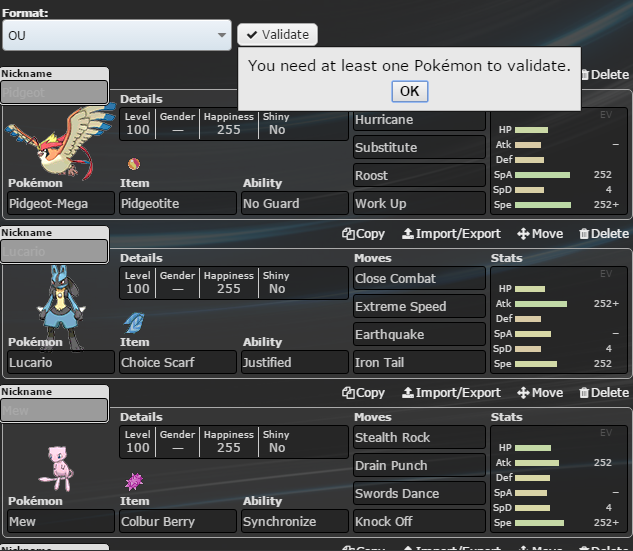This screenshot has height=551, width=633.
Task: Select the Swords Dance move slot
Action: tap(419, 493)
